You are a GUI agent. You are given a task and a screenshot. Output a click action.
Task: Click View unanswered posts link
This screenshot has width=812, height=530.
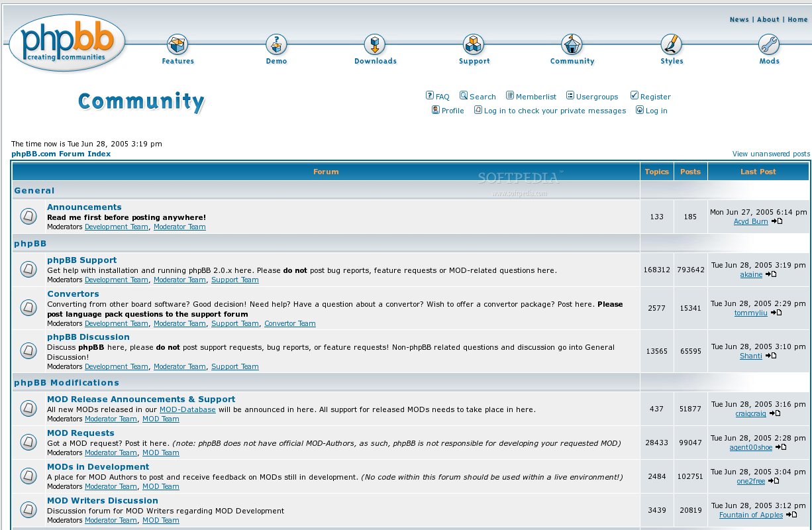click(771, 154)
